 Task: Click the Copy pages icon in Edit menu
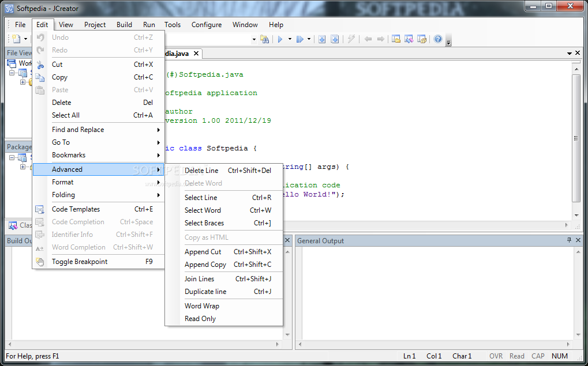[40, 77]
